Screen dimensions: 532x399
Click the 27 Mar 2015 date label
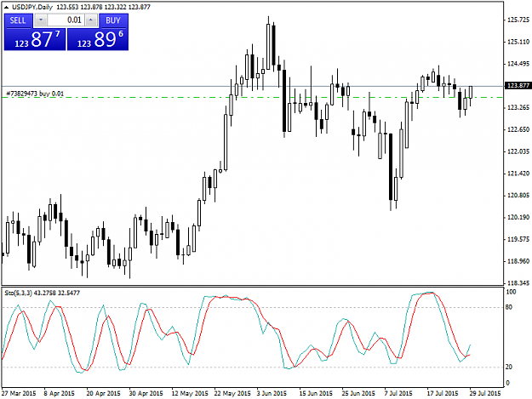[x=19, y=393]
